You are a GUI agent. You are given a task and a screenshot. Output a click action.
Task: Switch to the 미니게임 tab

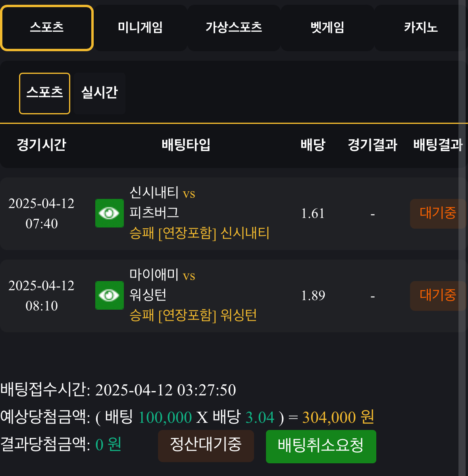pyautogui.click(x=140, y=28)
